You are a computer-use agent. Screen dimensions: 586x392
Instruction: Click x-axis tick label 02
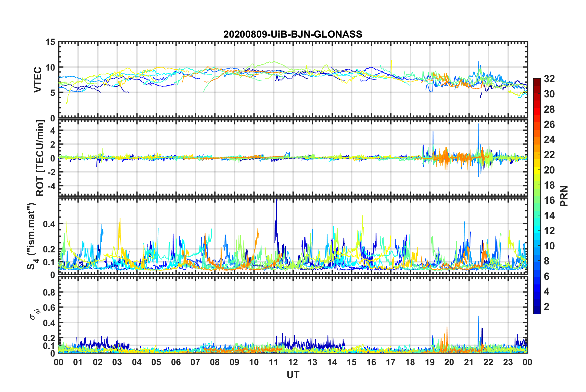98,362
